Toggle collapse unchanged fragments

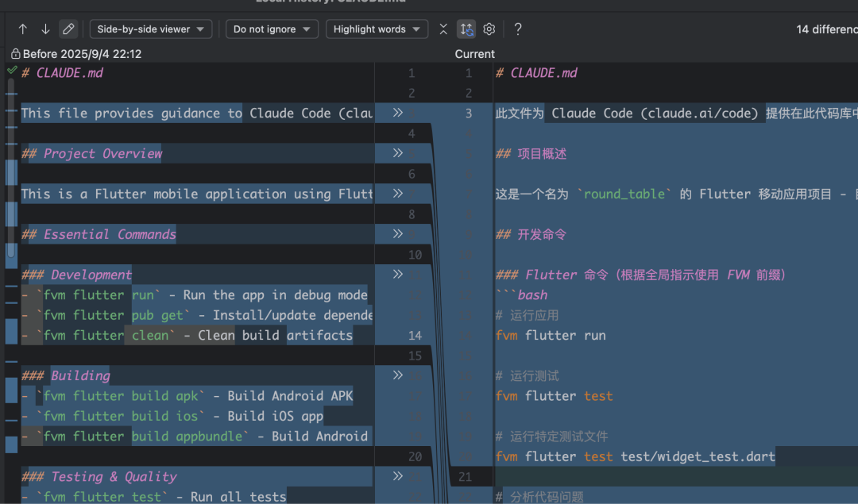pos(443,29)
